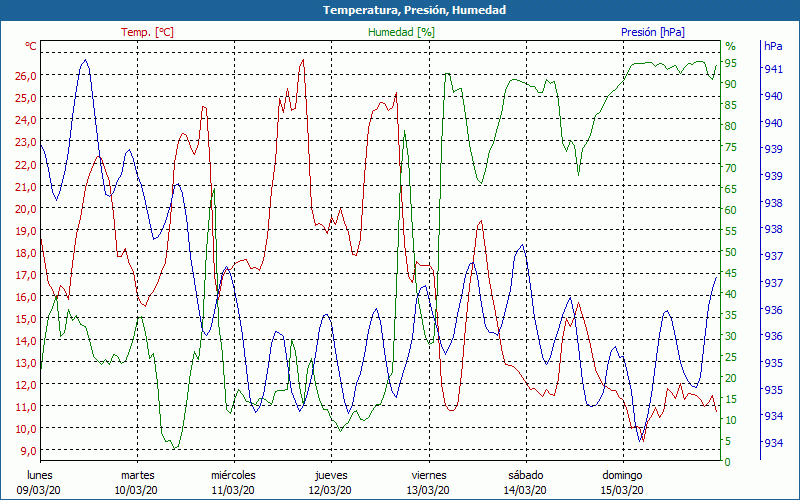Click the "13/03/20" date label
The image size is (800, 500).
(428, 490)
